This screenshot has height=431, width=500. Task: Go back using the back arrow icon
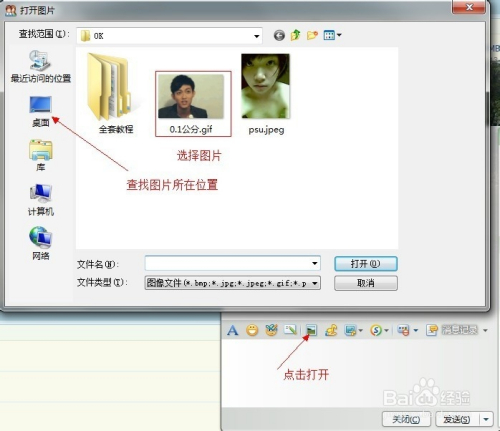coord(279,35)
